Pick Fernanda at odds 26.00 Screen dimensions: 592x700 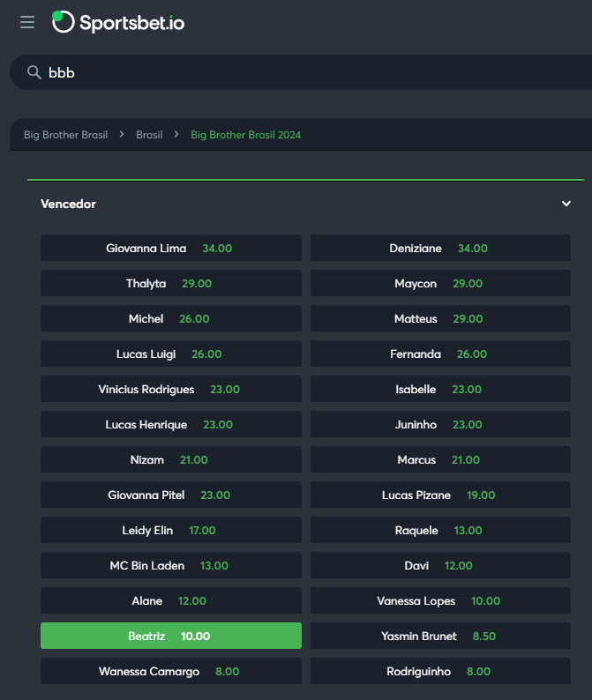pyautogui.click(x=440, y=354)
